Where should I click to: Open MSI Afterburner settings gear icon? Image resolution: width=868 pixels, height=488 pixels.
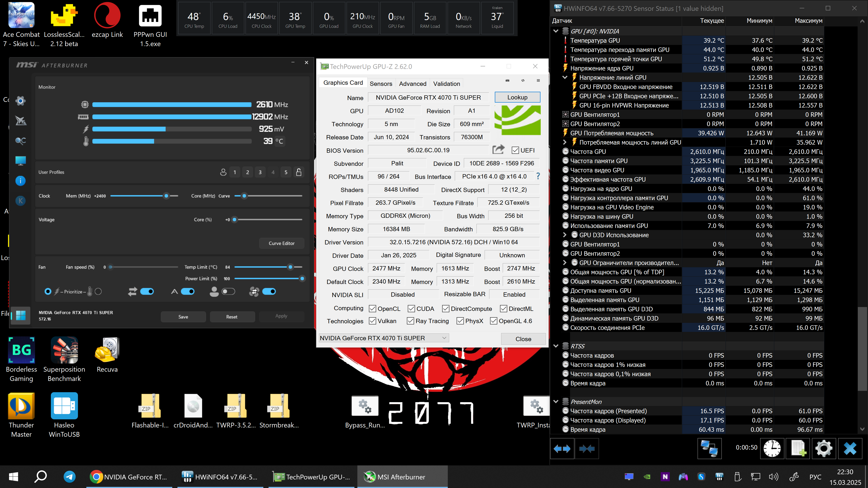[x=20, y=101]
